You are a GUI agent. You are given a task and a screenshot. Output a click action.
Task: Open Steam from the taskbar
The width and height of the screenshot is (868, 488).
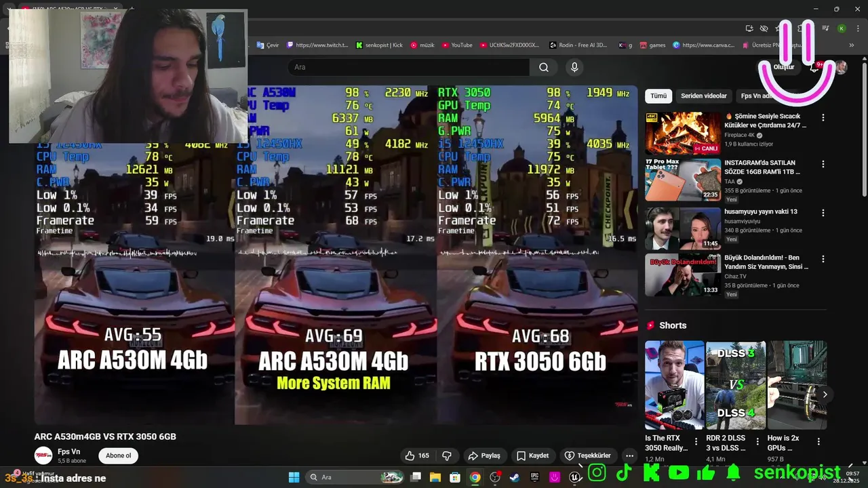coord(515,477)
